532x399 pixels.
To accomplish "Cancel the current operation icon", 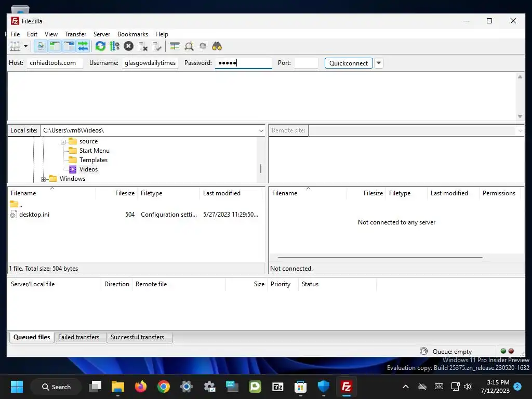I will (x=129, y=46).
